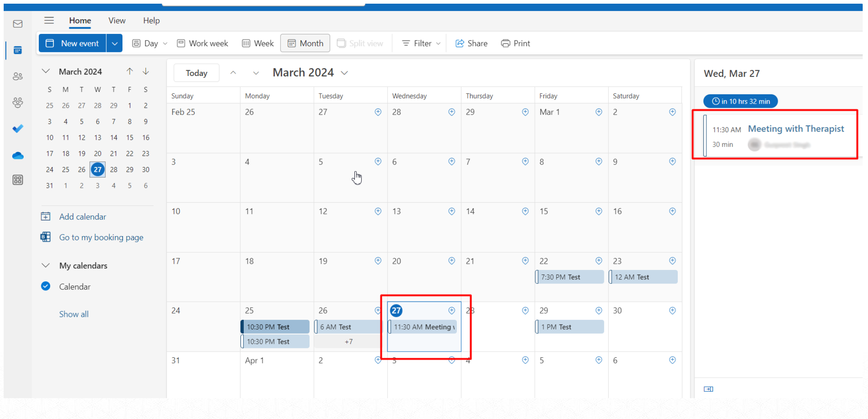868x419 pixels.
Task: Open the Groups icon in sidebar
Action: tap(18, 103)
